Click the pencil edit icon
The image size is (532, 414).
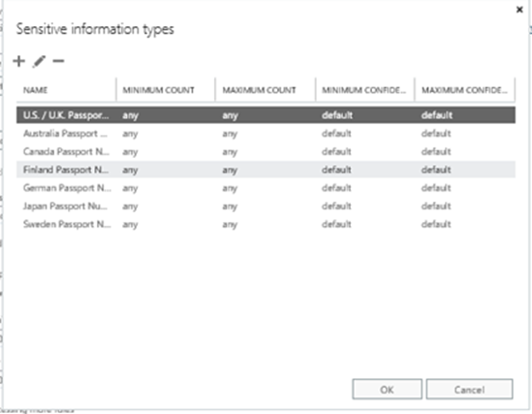point(39,61)
